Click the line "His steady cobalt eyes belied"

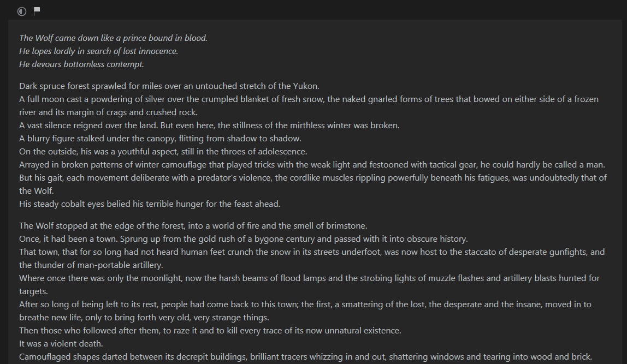point(150,204)
